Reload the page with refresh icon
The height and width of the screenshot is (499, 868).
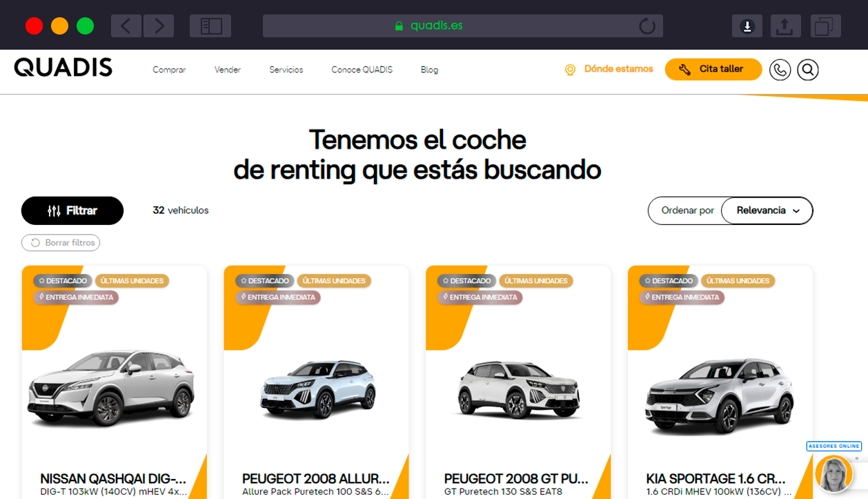coord(647,26)
